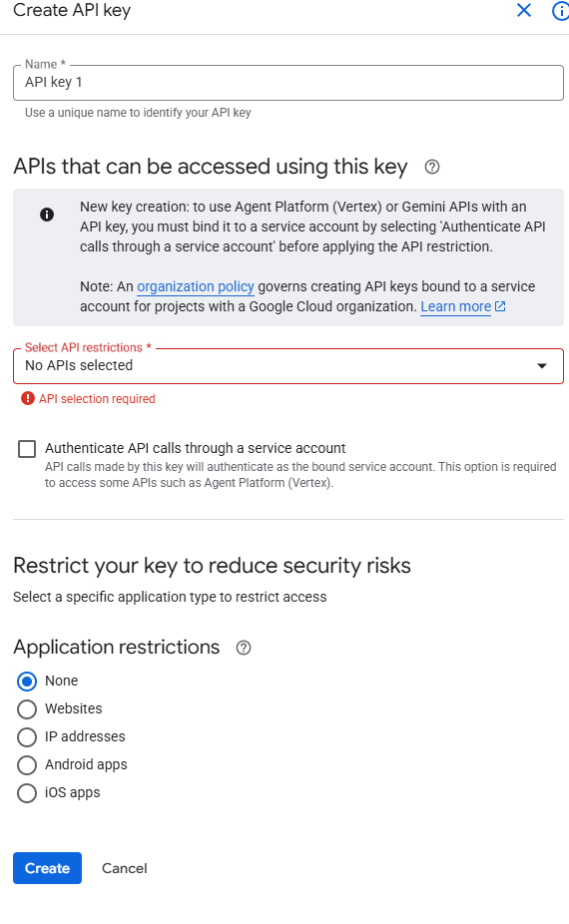Select the None application restriction
Image resolution: width=569 pixels, height=924 pixels.
(27, 682)
